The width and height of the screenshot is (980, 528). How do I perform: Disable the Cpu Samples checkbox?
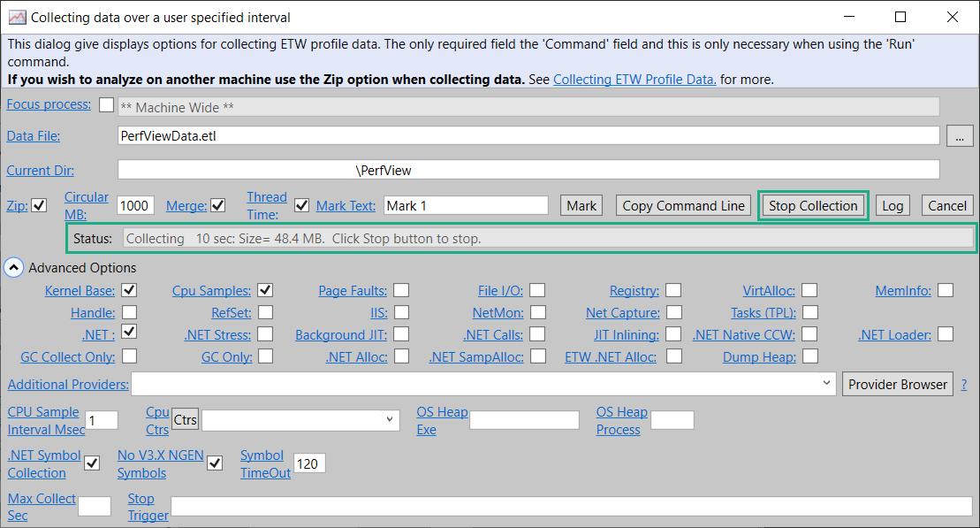tap(265, 290)
